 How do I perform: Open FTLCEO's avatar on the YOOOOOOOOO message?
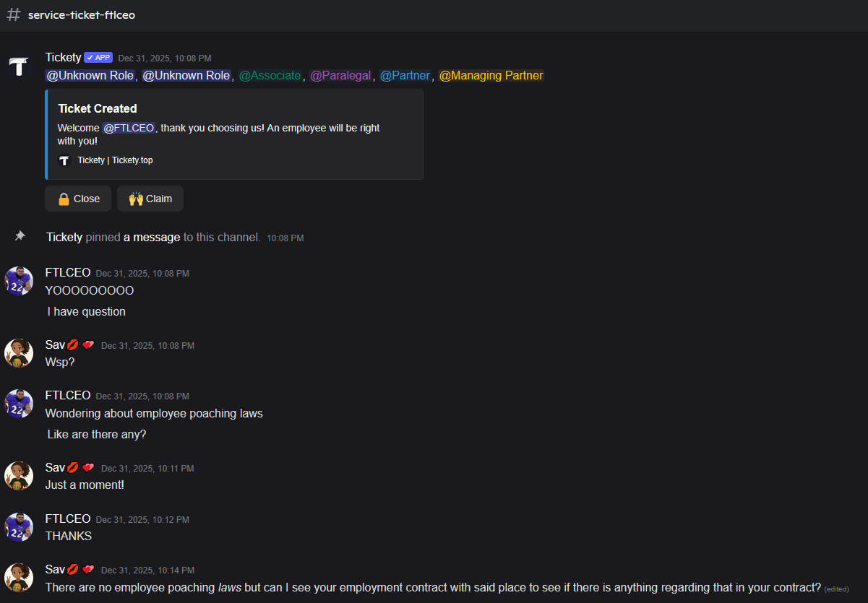tap(18, 280)
